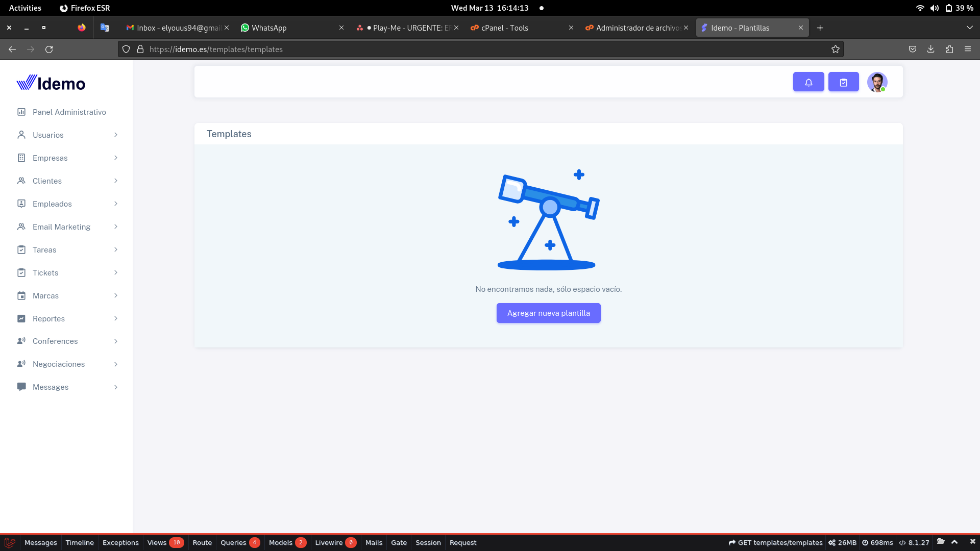Viewport: 980px width, 551px height.
Task: Click the Idemo logo
Action: coord(51,83)
